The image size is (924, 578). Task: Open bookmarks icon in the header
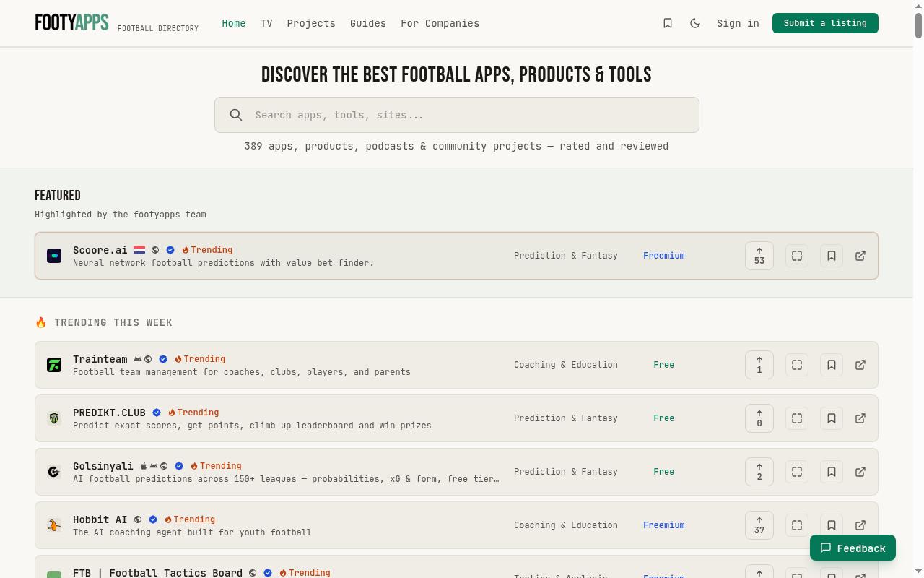(668, 23)
